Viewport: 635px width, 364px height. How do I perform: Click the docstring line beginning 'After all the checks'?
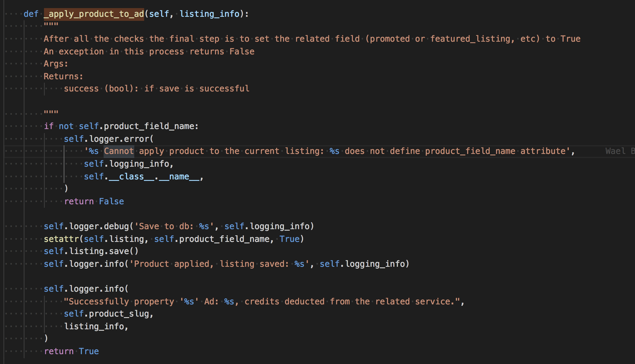click(312, 39)
